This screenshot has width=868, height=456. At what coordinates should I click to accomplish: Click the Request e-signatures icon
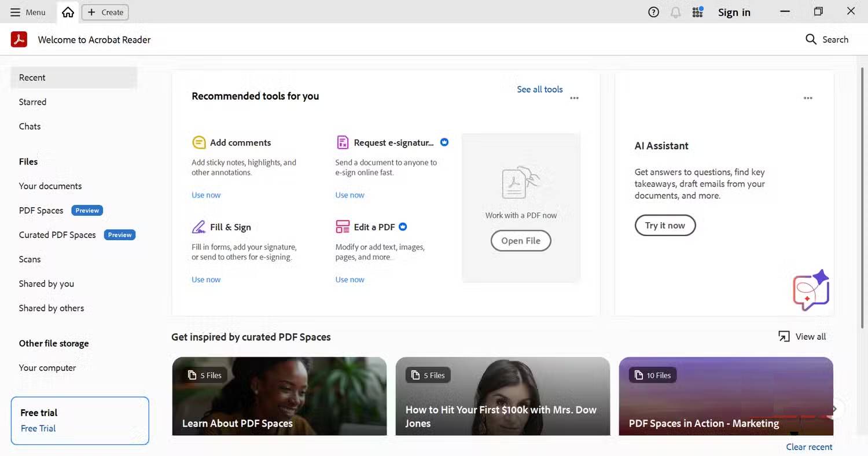343,142
